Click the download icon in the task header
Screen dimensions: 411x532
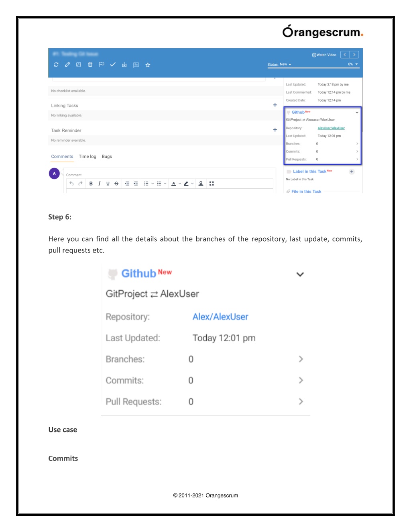(124, 65)
